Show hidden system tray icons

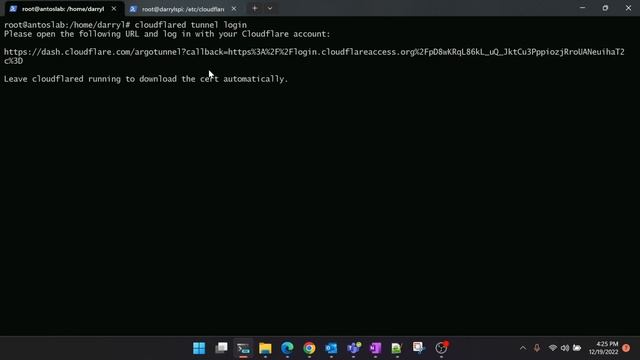(523, 348)
